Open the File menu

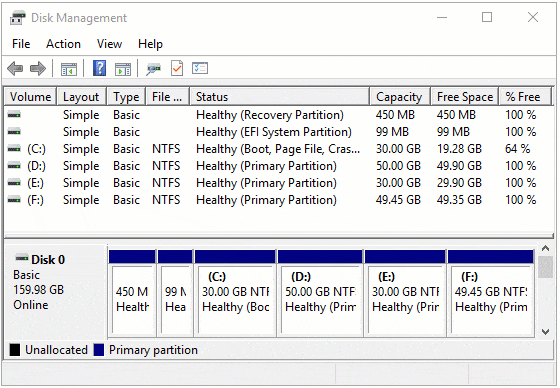pyautogui.click(x=21, y=44)
